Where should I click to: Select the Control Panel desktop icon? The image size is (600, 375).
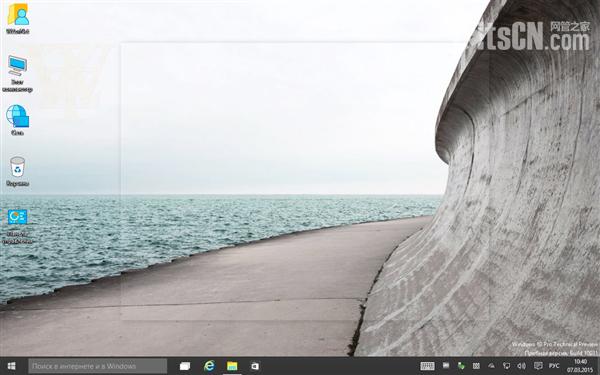point(17,226)
